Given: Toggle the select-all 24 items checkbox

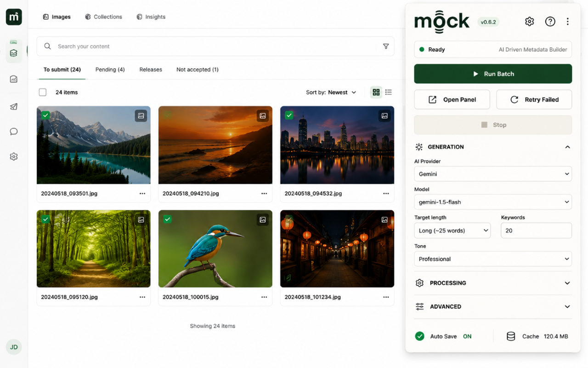Looking at the screenshot, I should tap(43, 92).
